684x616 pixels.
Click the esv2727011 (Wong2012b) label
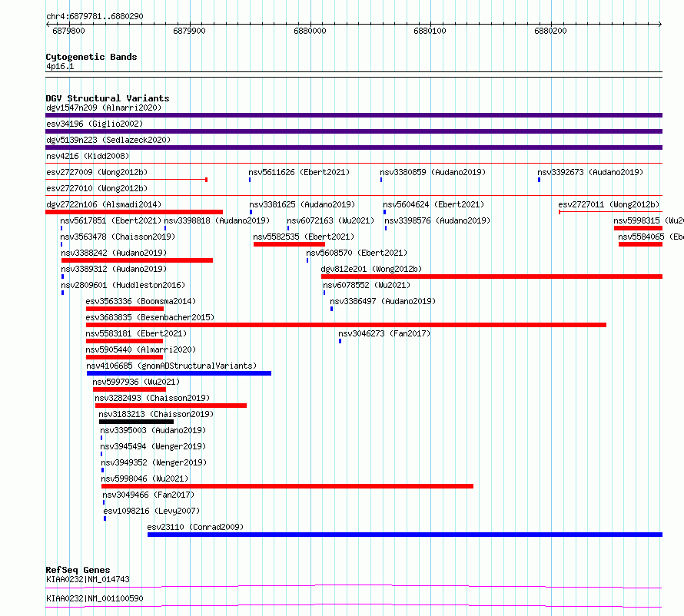pyautogui.click(x=609, y=204)
